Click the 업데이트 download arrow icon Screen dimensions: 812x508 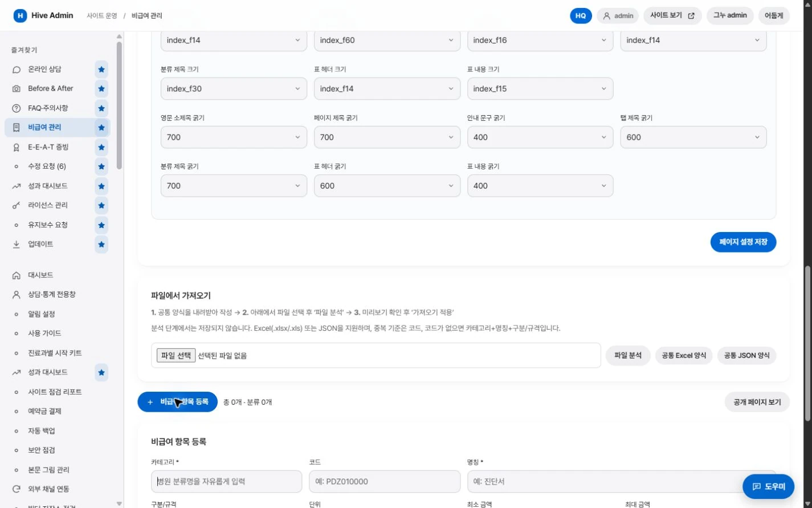17,245
